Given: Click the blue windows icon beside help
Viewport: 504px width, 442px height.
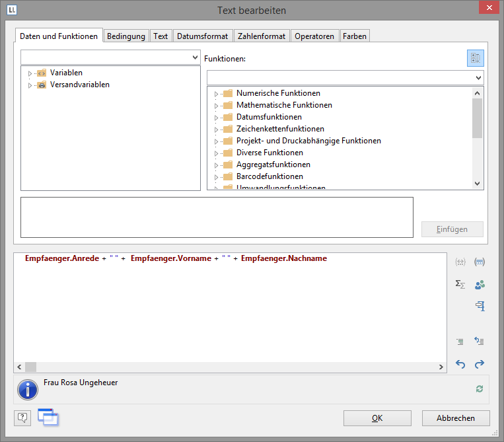Looking at the screenshot, I should [48, 417].
